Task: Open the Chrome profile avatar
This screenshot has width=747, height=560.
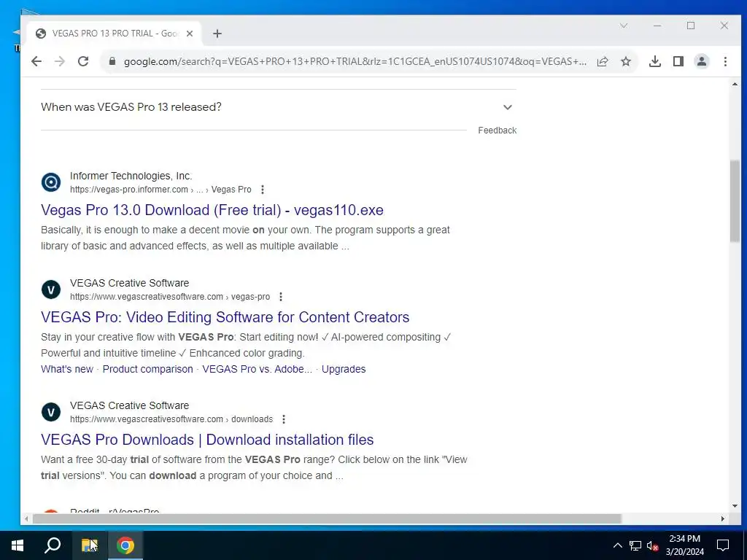Action: [x=702, y=61]
